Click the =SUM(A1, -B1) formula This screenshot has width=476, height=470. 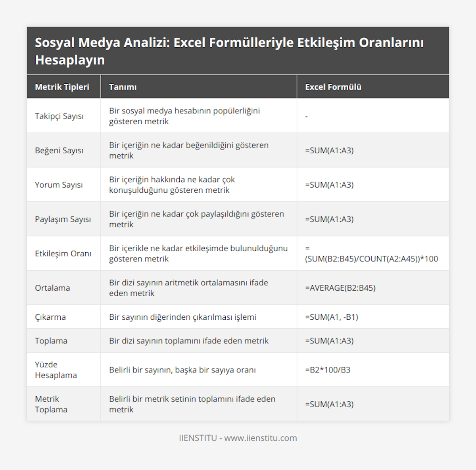click(x=331, y=317)
